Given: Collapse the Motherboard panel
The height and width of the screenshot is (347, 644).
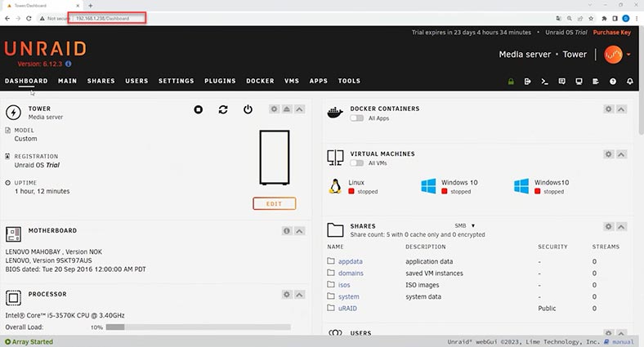Looking at the screenshot, I should [x=299, y=231].
